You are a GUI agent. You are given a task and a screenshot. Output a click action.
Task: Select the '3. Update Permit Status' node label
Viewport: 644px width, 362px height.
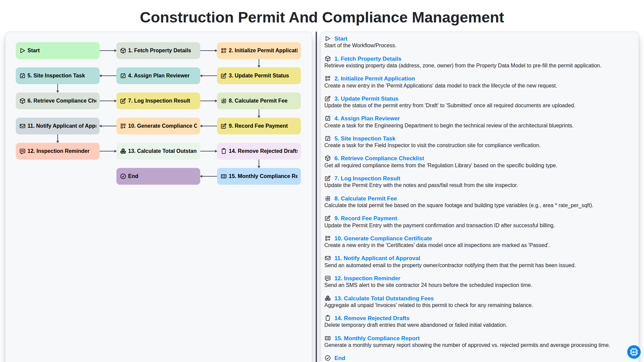259,76
